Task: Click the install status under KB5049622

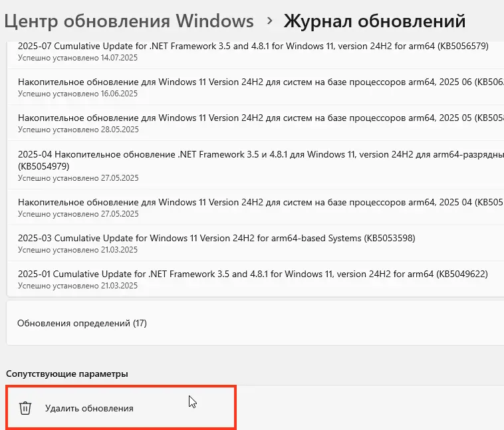Action: tap(78, 286)
